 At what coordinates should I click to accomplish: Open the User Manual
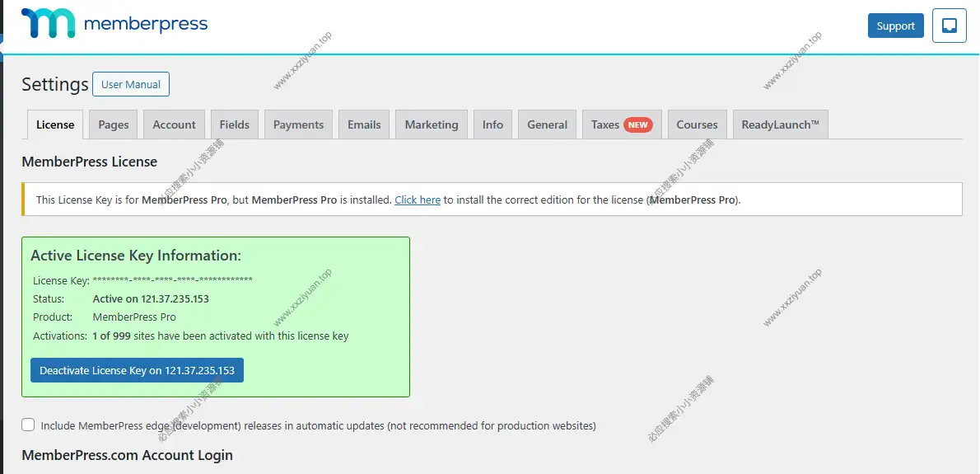131,84
